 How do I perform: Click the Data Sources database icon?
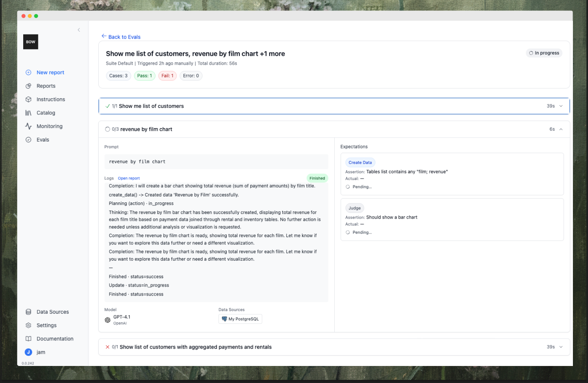pyautogui.click(x=28, y=312)
